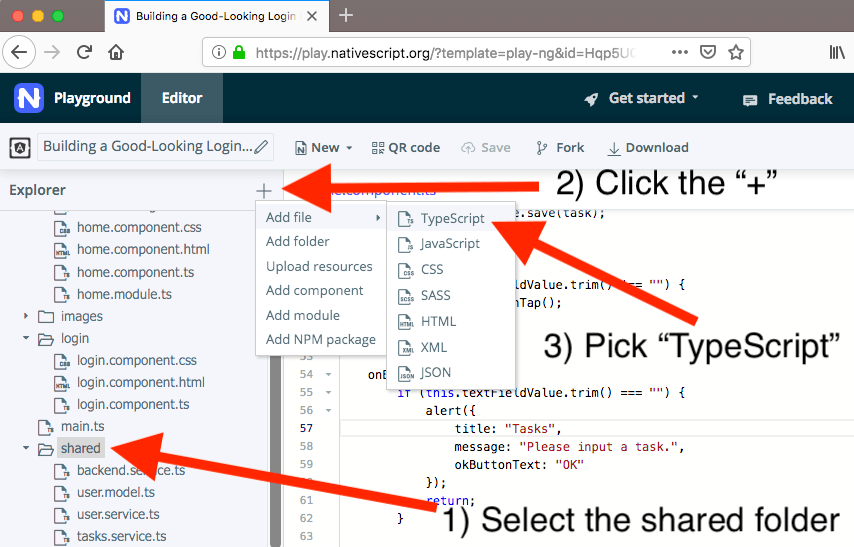
Task: Open the Get started dropdown
Action: (x=642, y=98)
